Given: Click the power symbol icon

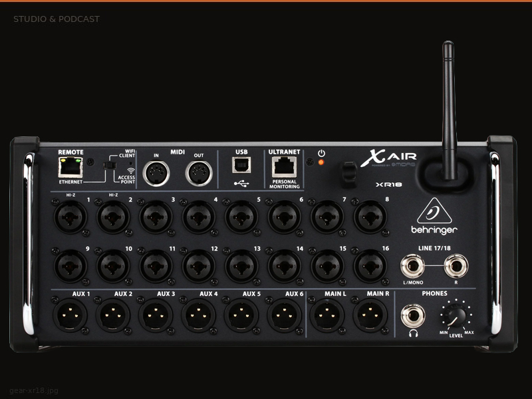Looking at the screenshot, I should click(x=321, y=154).
